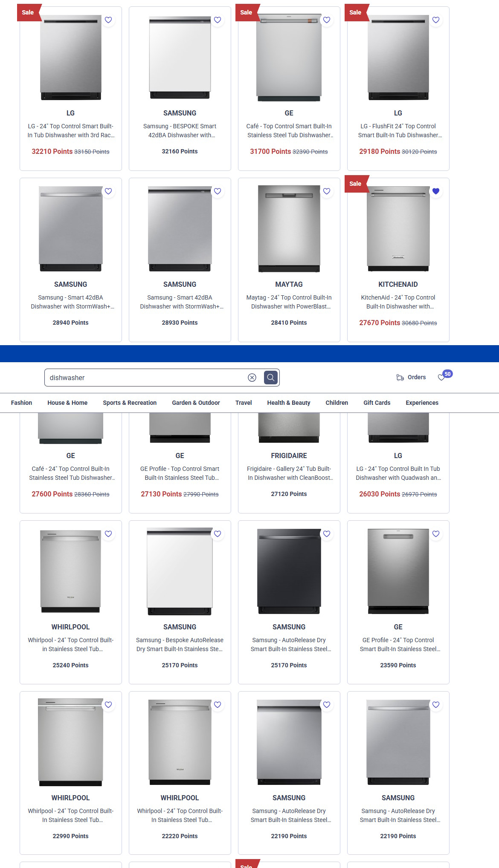The height and width of the screenshot is (868, 499).
Task: Open the Experiences category
Action: pyautogui.click(x=422, y=403)
